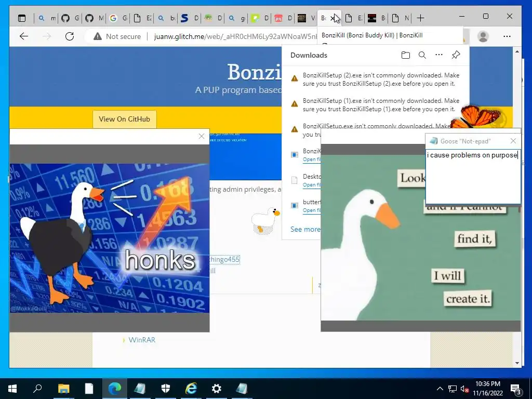Click in the Goose Not-epad text area
Image resolution: width=532 pixels, height=399 pixels.
(473, 176)
